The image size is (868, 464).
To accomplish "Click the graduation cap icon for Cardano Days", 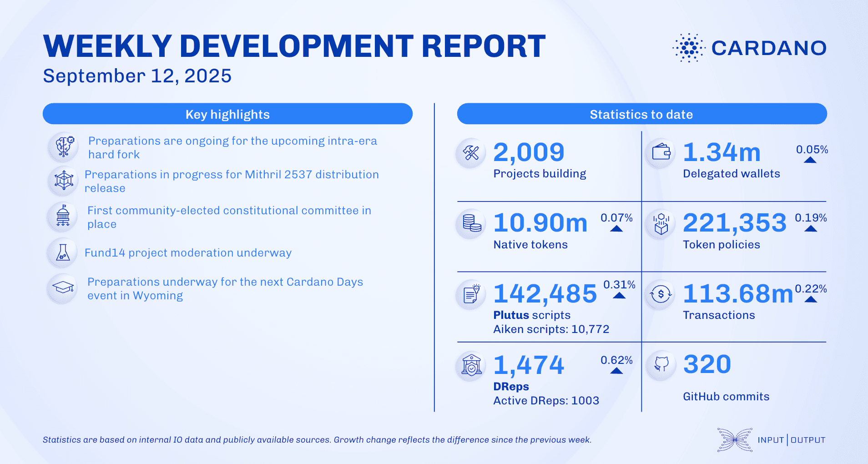I will click(x=63, y=288).
